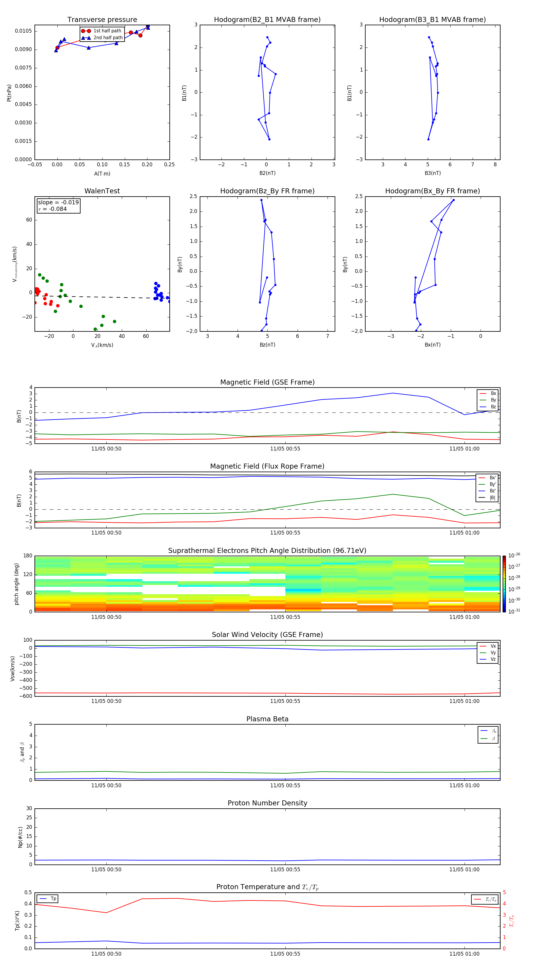Click the "Transverse pressure" plot title
535x980 pixels.
pos(102,20)
